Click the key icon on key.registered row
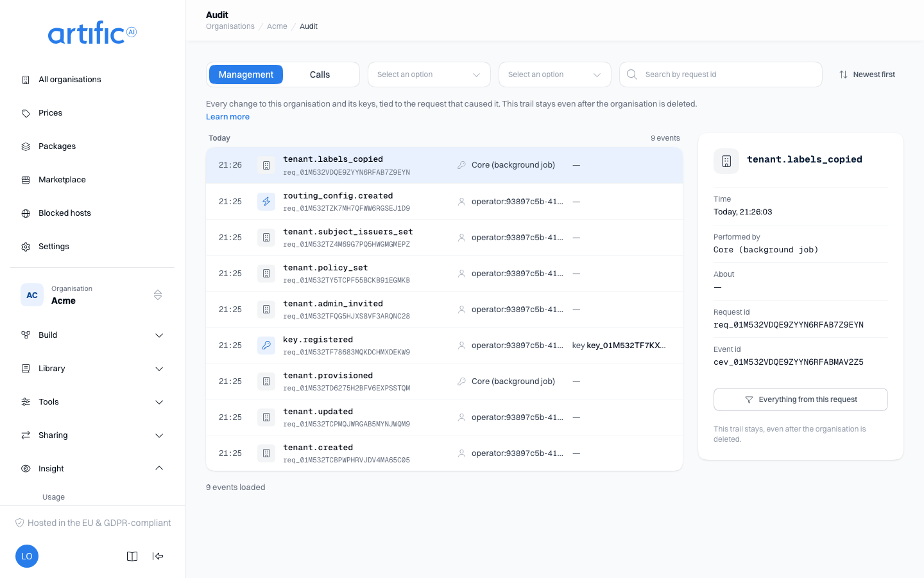 [x=266, y=346]
